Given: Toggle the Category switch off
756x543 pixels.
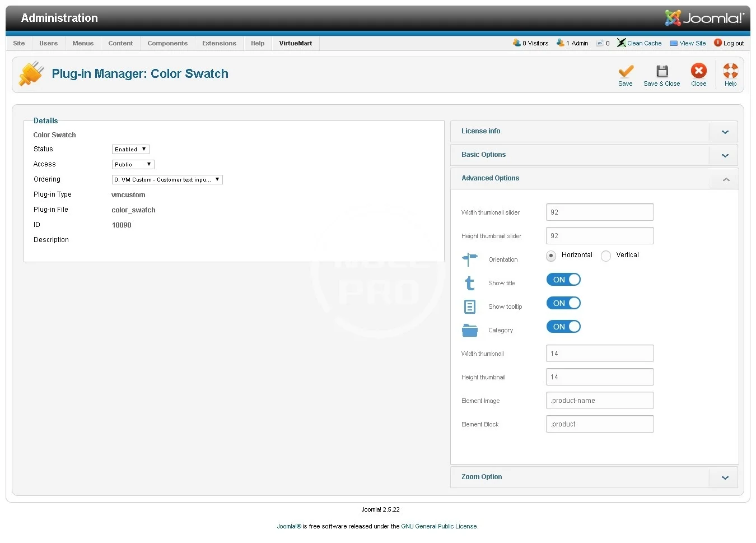Looking at the screenshot, I should click(563, 327).
